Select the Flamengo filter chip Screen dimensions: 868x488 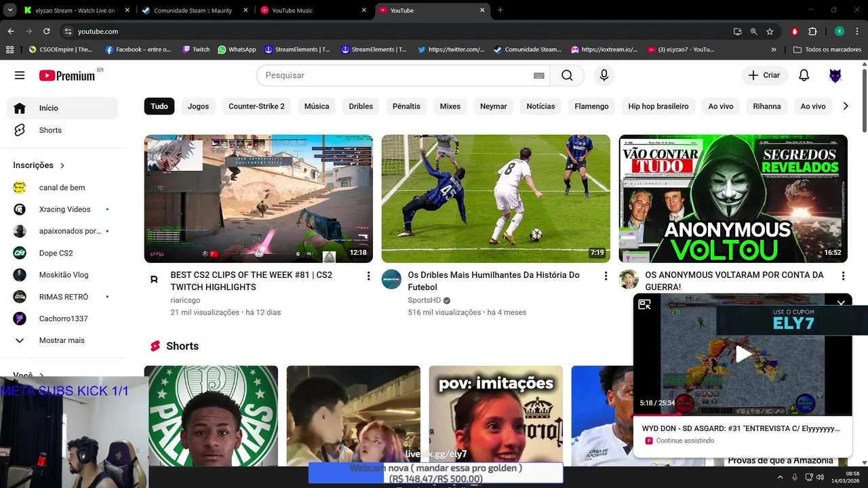click(x=591, y=106)
